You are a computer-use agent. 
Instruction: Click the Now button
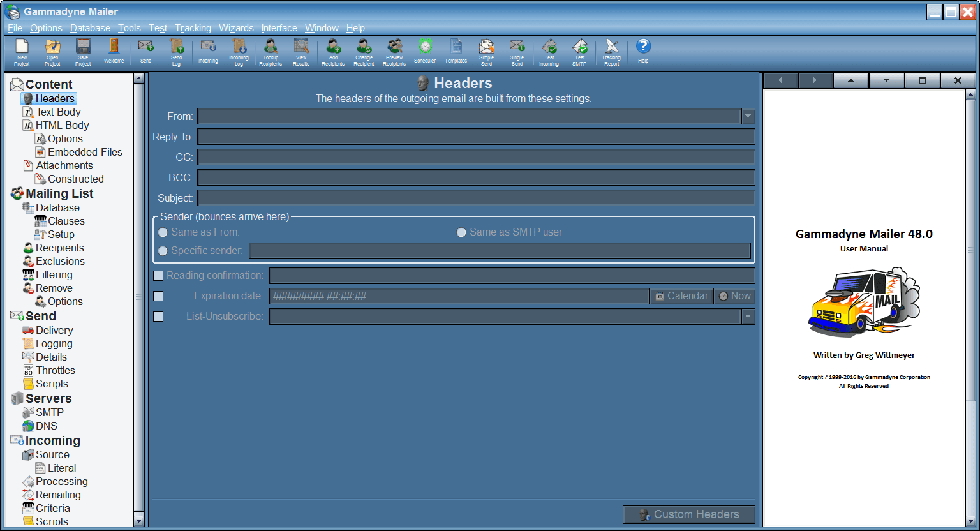coord(735,296)
